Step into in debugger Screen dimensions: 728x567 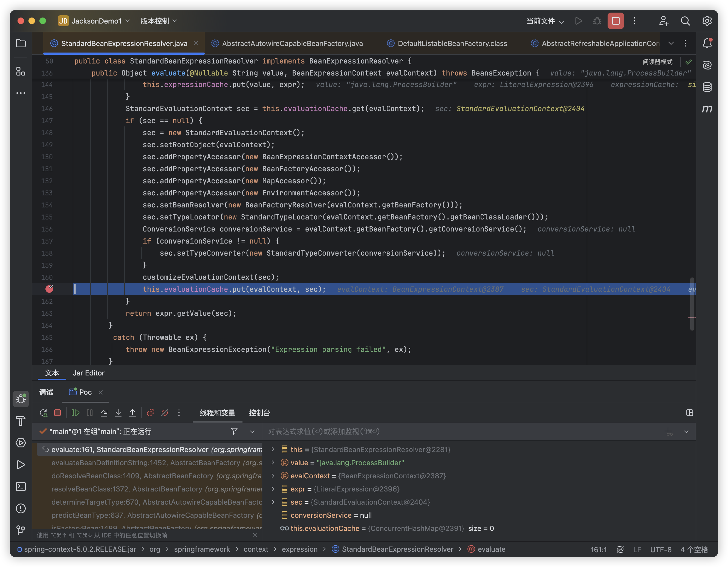[x=118, y=413]
